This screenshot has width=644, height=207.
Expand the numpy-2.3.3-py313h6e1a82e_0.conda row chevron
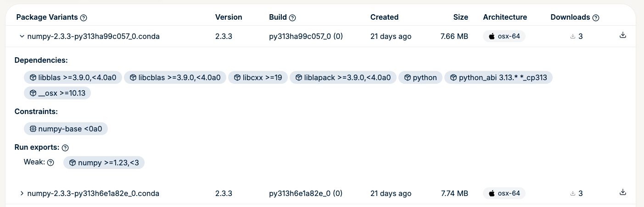[x=22, y=193]
